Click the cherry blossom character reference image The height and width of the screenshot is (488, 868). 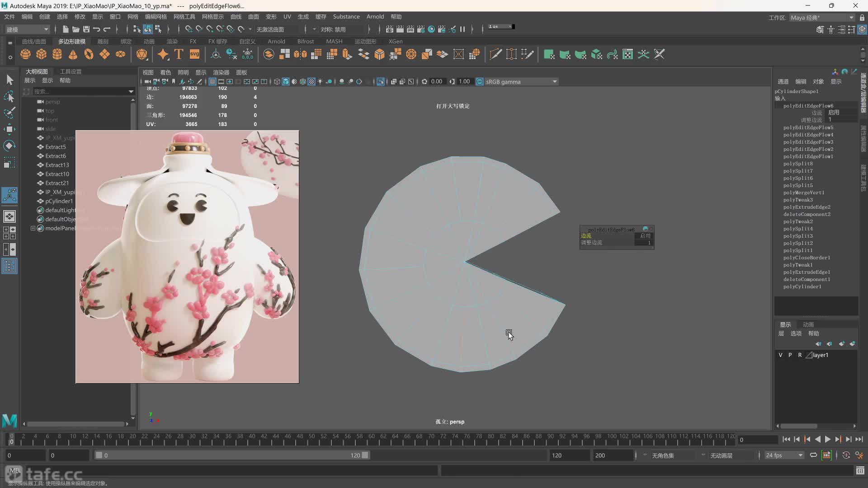tap(187, 257)
